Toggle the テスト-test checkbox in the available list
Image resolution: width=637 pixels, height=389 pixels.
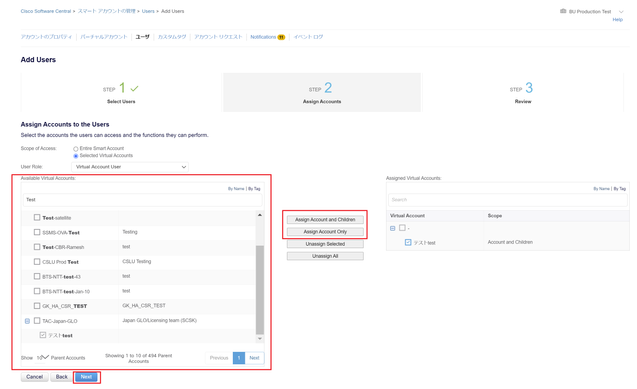click(43, 335)
